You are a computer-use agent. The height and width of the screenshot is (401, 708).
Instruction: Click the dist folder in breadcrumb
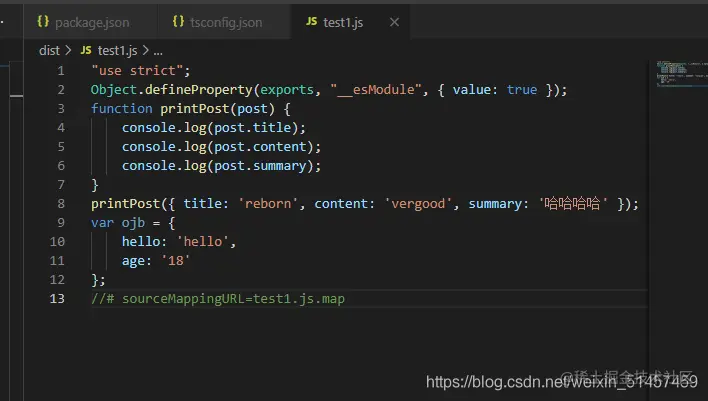[49, 51]
